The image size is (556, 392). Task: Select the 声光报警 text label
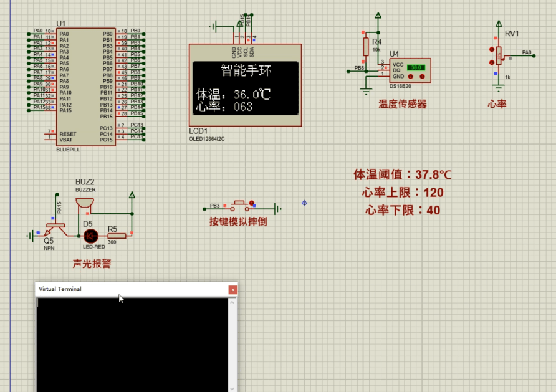click(92, 264)
